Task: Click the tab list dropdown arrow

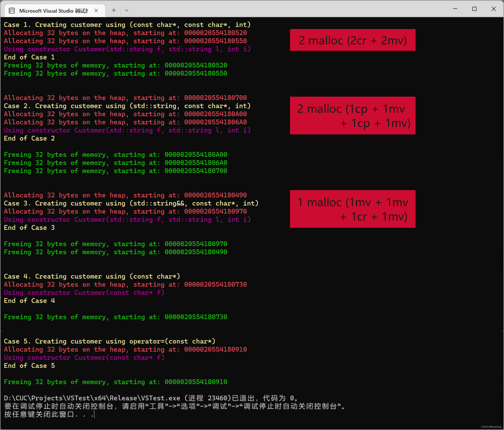Action: (127, 10)
